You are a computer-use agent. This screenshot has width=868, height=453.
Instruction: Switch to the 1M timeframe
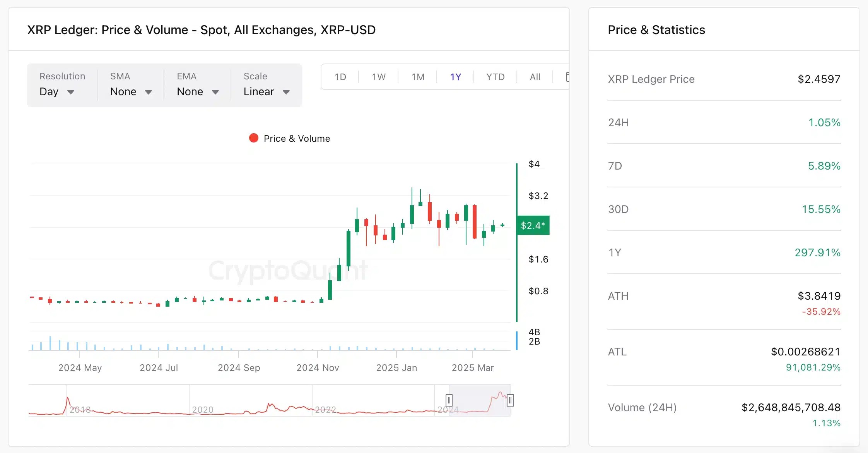(417, 77)
